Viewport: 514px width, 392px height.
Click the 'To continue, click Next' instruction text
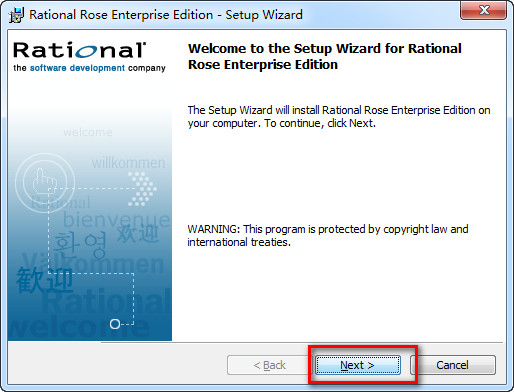click(x=320, y=123)
